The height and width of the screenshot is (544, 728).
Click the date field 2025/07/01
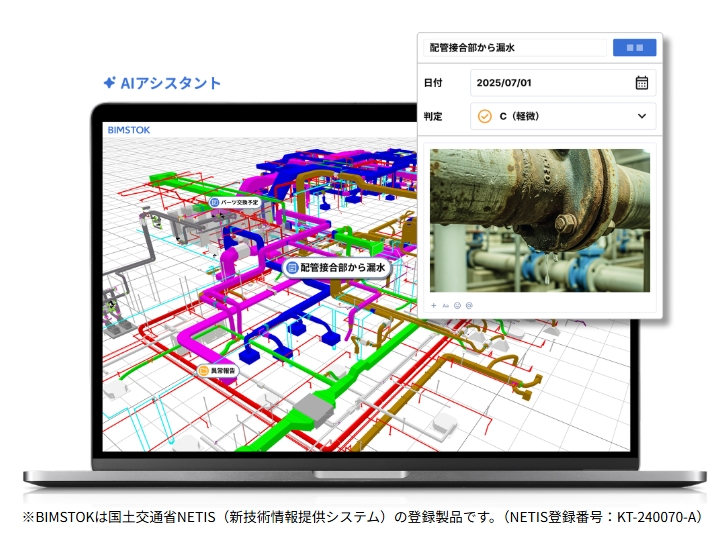pos(563,83)
